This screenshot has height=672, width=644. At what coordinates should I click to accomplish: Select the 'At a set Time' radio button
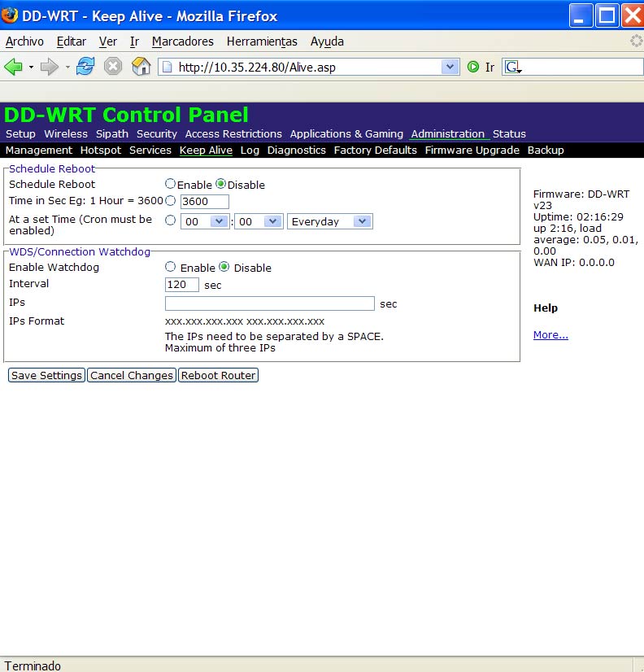point(170,220)
